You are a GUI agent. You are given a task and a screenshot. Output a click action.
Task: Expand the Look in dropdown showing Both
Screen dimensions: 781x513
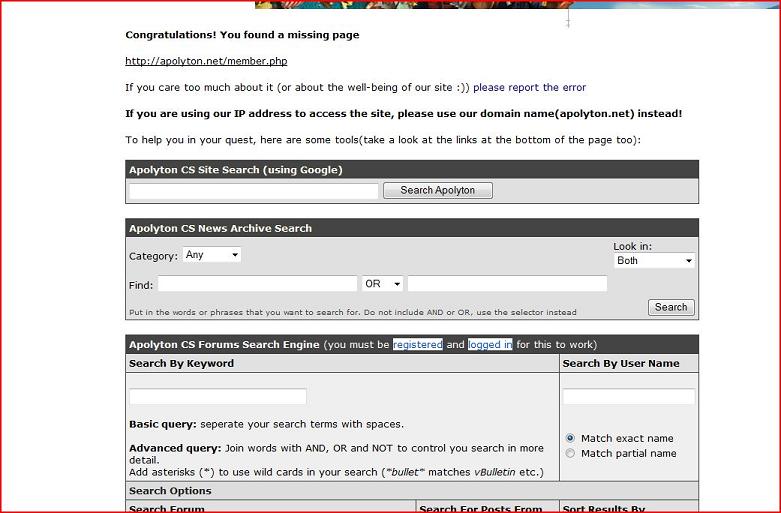[x=655, y=261]
